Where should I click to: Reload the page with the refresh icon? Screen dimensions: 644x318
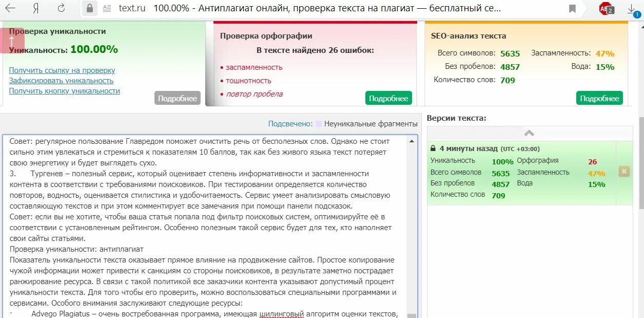[61, 8]
